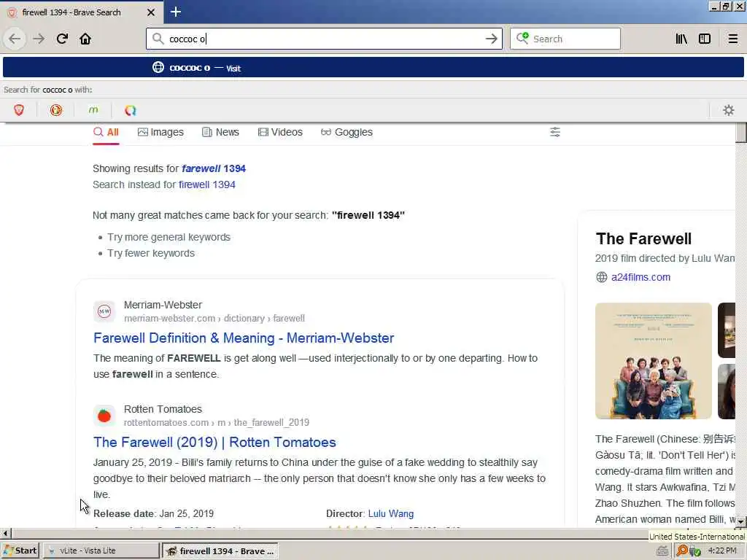This screenshot has height=560, width=747.
Task: Submit address with the go arrow
Action: [491, 39]
